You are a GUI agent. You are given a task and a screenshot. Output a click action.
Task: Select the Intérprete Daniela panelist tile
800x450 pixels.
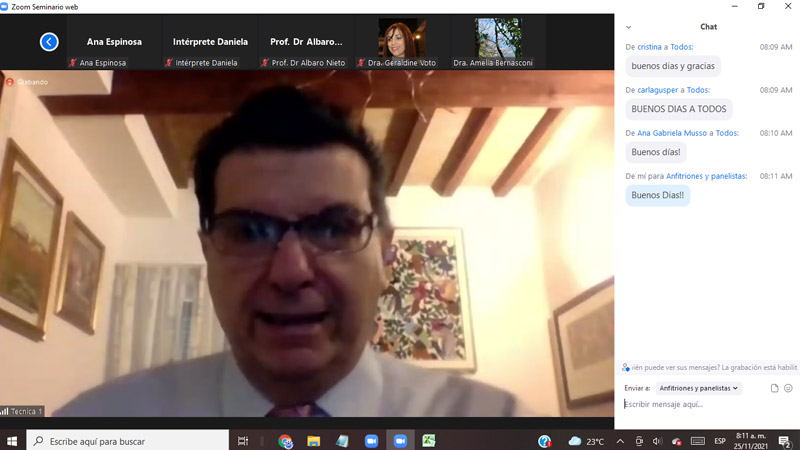click(210, 42)
